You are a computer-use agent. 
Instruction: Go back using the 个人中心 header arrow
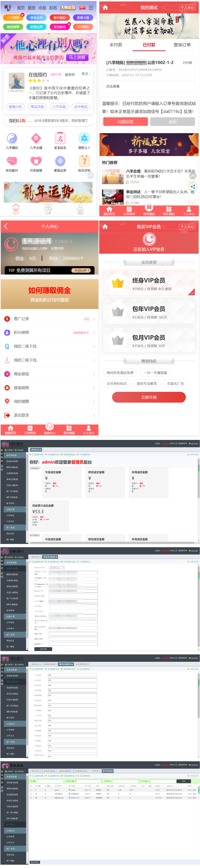pos(6,226)
